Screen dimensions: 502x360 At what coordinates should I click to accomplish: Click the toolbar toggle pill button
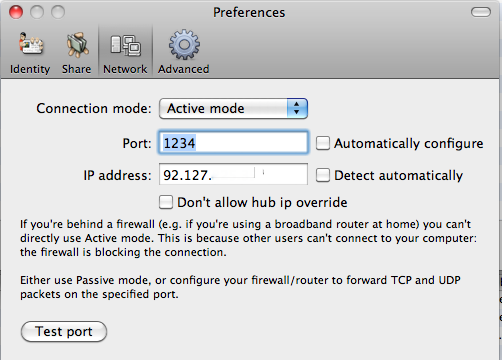tap(481, 12)
